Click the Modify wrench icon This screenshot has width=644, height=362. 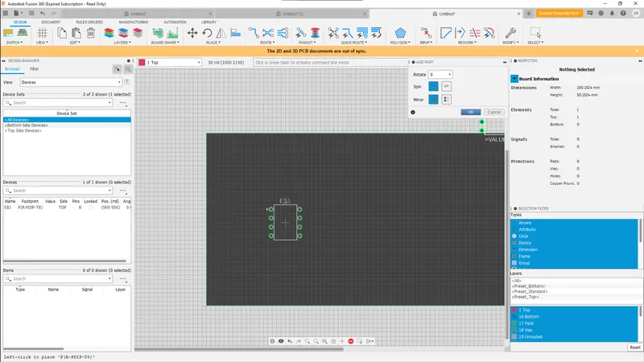pos(509,33)
